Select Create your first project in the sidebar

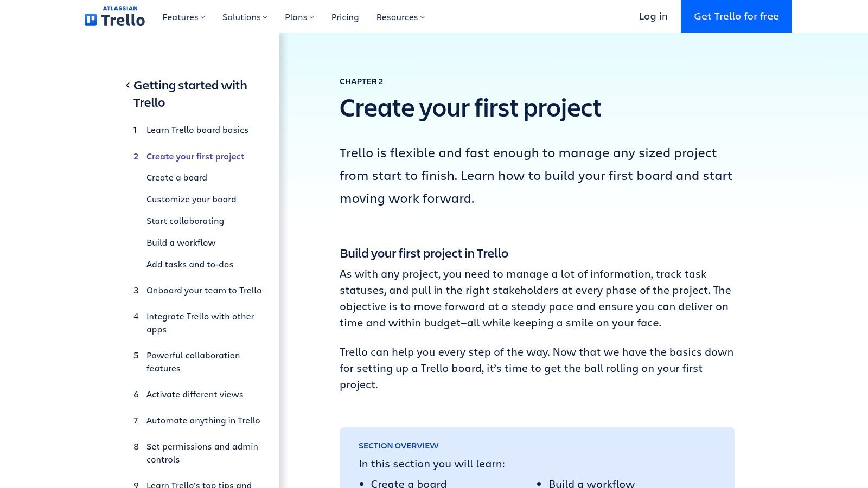pyautogui.click(x=195, y=156)
